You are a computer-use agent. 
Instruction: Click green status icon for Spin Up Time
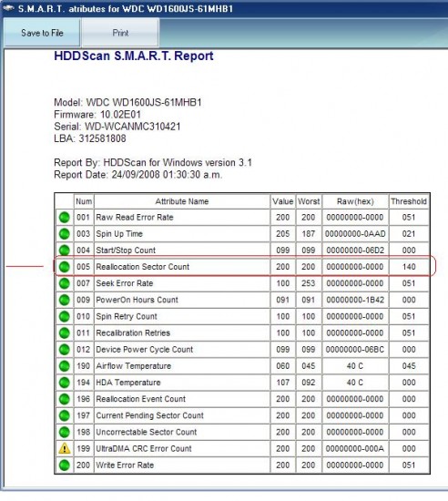click(65, 234)
